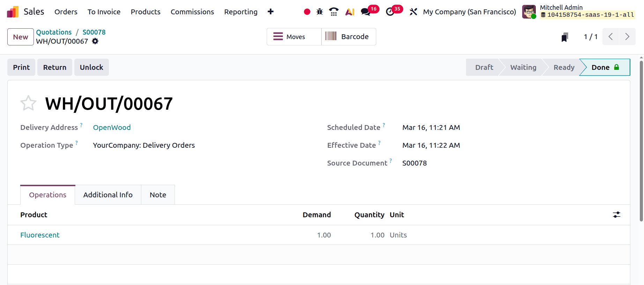Click the plus icon in the menu bar
This screenshot has height=285, width=644.
(x=271, y=12)
